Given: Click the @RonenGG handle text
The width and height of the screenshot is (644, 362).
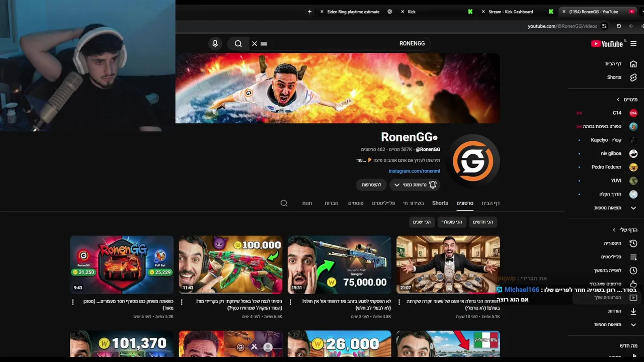Looking at the screenshot, I should (428, 149).
